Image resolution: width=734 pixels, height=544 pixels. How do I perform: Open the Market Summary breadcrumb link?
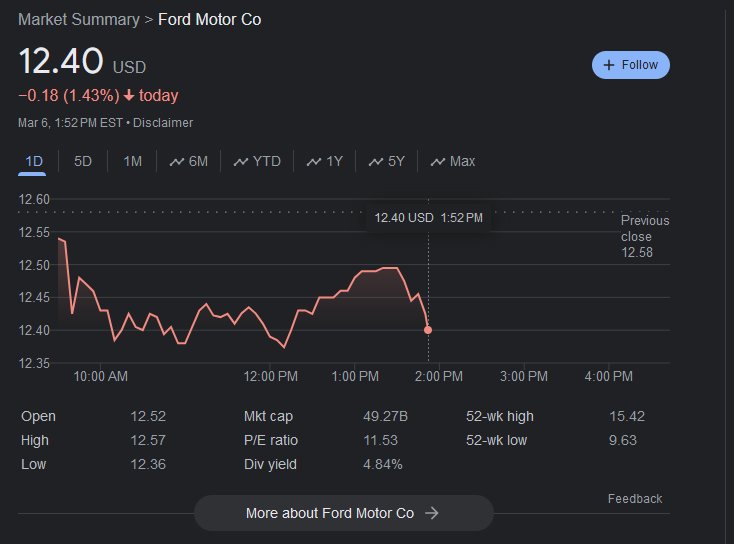(x=79, y=20)
